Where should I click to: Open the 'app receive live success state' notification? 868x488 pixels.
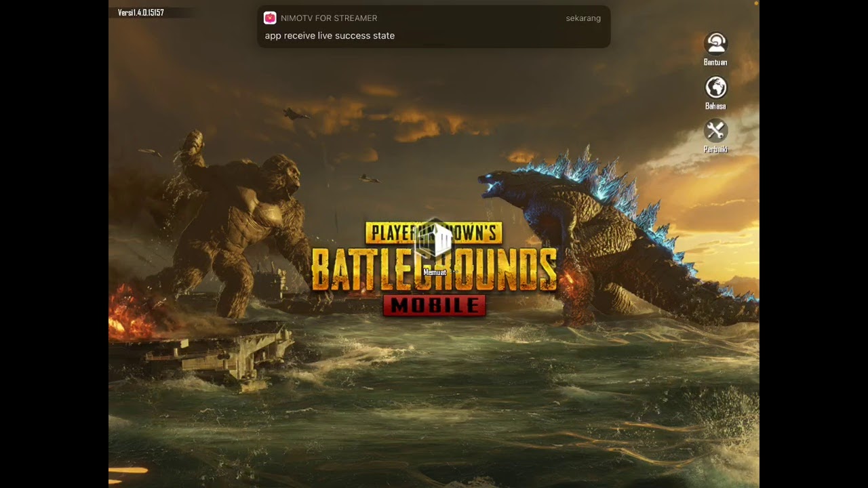tap(434, 27)
